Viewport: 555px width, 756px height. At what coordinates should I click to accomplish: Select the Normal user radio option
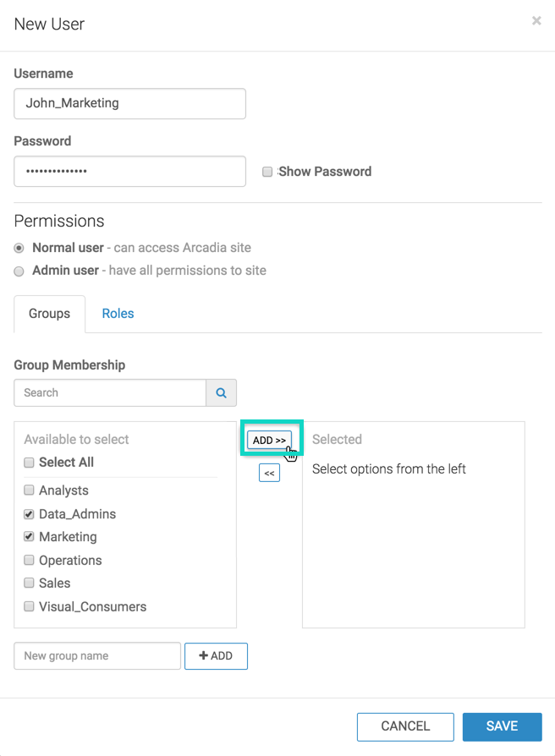pos(19,249)
